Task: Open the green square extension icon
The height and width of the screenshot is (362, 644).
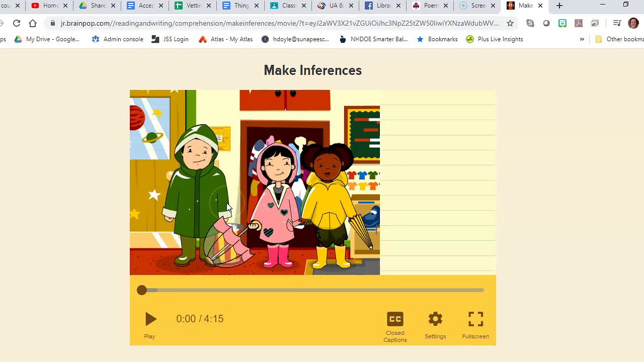Action: (x=562, y=23)
